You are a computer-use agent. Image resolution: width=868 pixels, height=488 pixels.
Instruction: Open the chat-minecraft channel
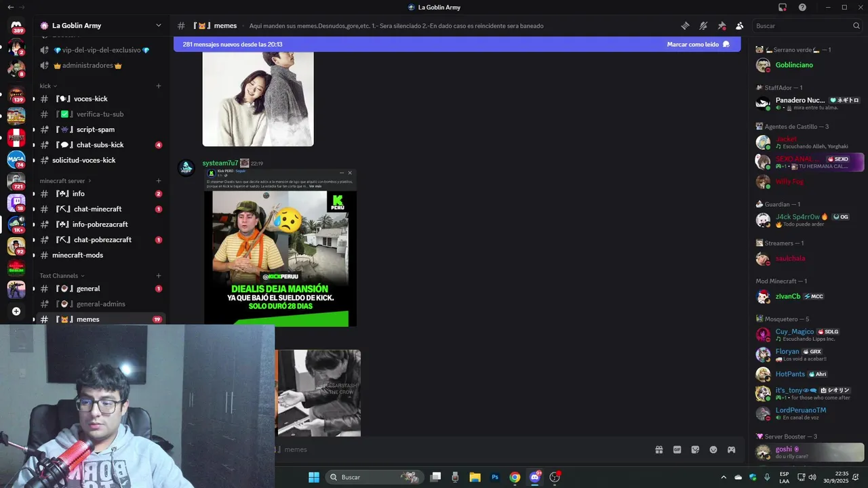[x=101, y=209]
